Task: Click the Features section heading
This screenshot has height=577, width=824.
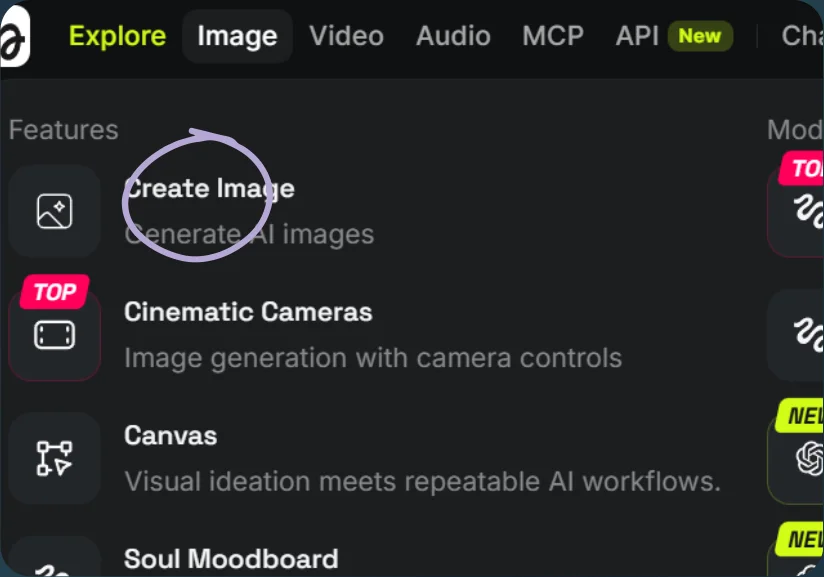Action: click(64, 130)
